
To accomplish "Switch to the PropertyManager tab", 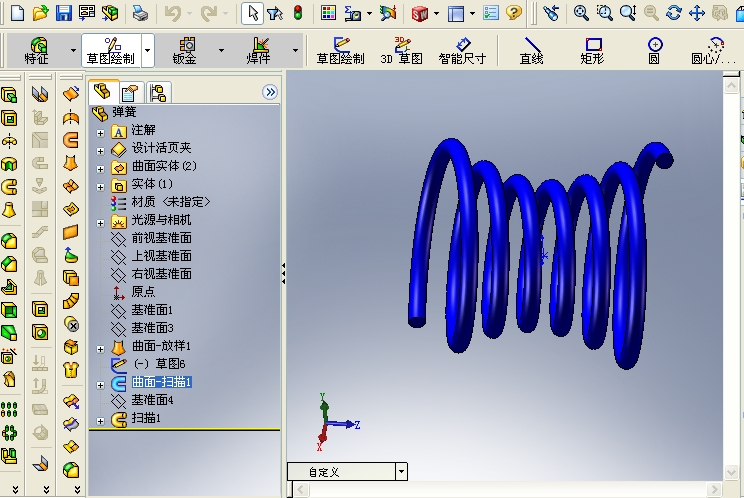I will pyautogui.click(x=130, y=93).
